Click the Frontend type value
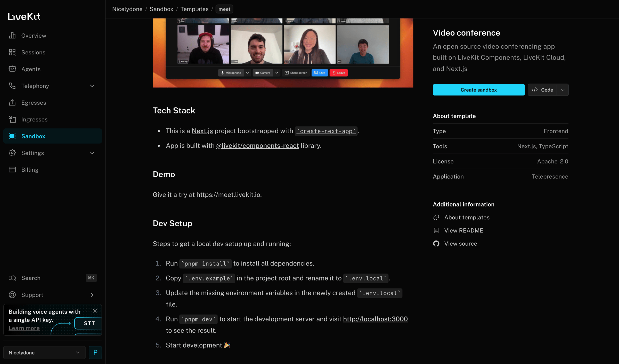This screenshot has height=364, width=619. [556, 131]
